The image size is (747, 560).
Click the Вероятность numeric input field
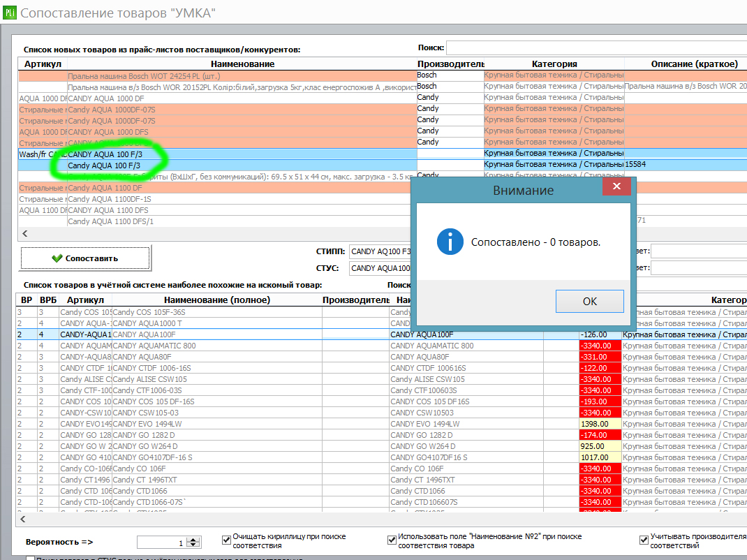(162, 543)
